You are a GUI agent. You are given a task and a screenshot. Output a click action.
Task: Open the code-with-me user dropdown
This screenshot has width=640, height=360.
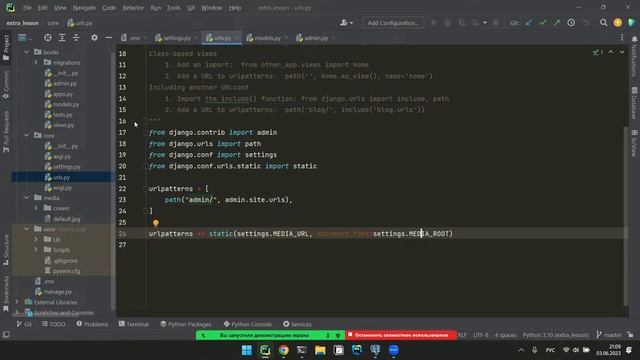tap(347, 23)
